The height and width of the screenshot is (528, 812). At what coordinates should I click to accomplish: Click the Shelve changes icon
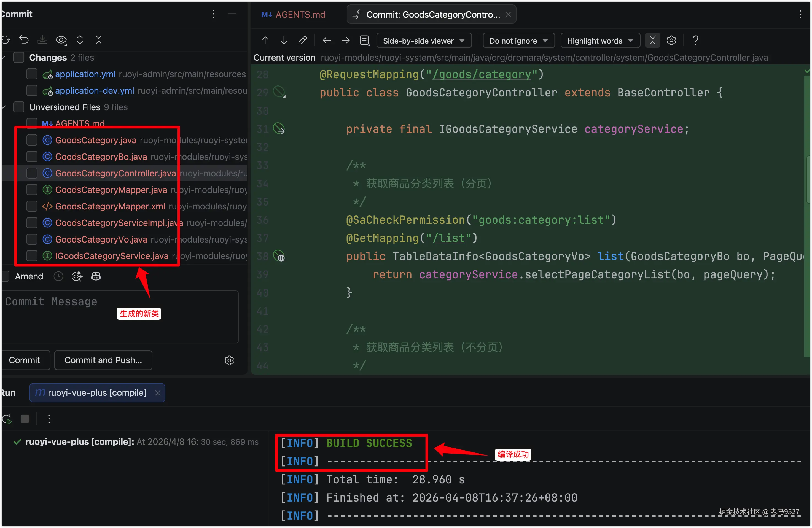pyautogui.click(x=42, y=40)
